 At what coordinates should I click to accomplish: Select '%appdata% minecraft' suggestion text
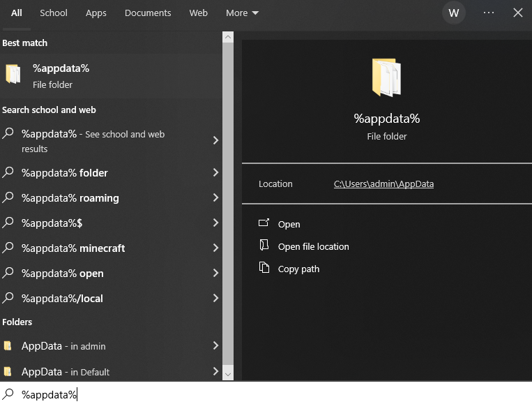[73, 248]
